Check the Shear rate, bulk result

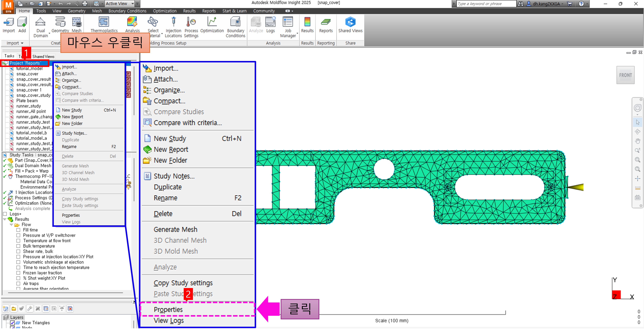click(x=18, y=252)
